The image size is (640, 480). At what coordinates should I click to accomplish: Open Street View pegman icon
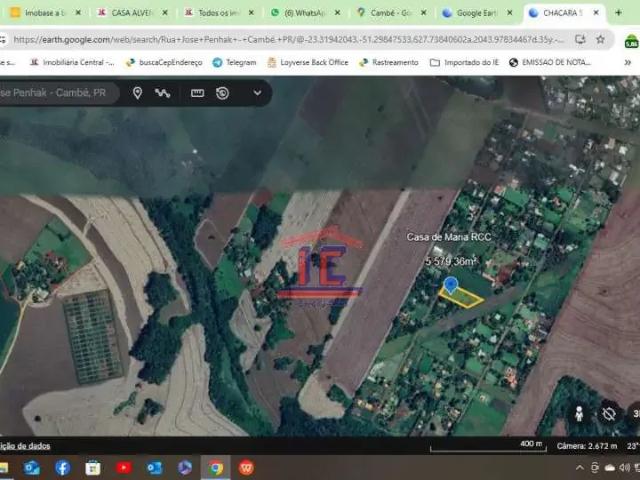click(x=579, y=414)
